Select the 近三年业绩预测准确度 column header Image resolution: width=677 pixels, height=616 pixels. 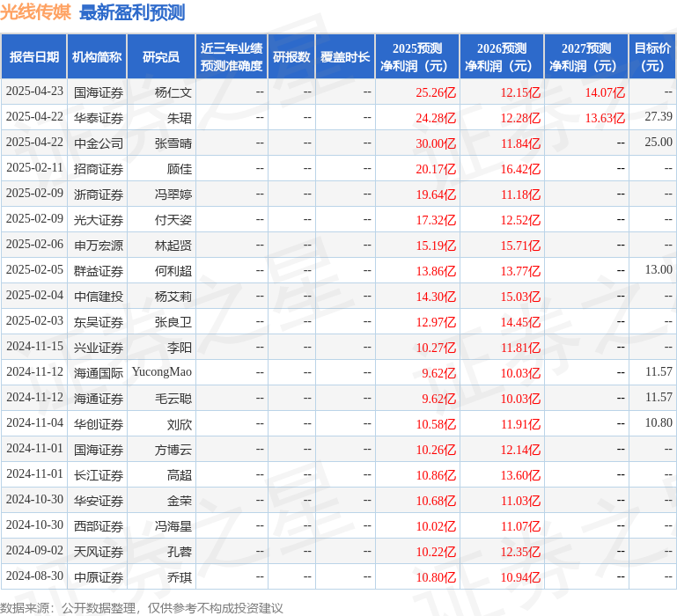pos(232,57)
